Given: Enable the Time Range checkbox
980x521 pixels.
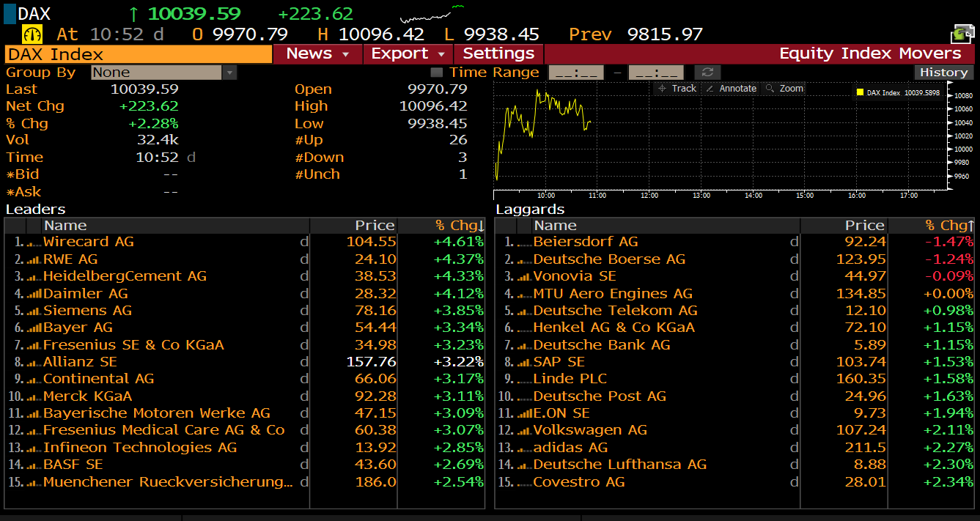Looking at the screenshot, I should point(437,72).
